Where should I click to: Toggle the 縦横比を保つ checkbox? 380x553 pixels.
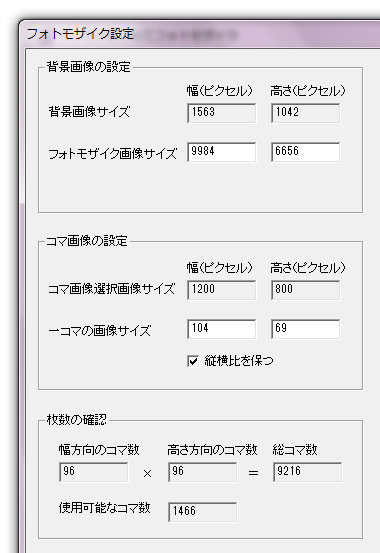[193, 361]
